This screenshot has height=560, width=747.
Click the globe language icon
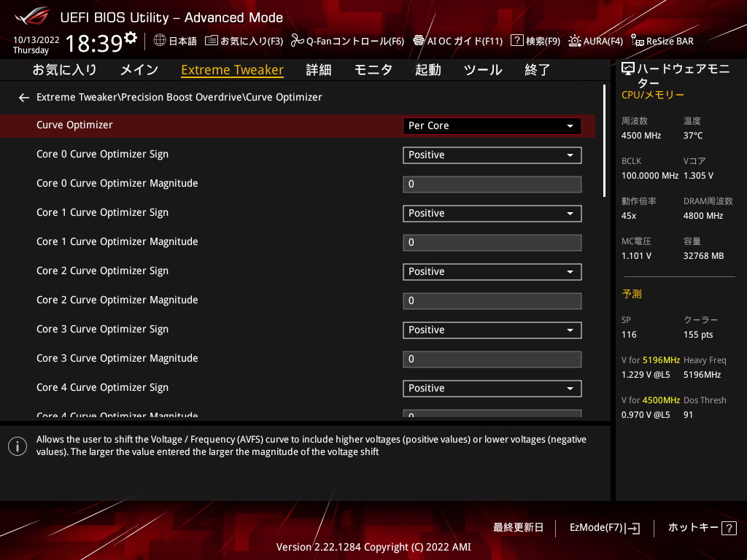(160, 41)
